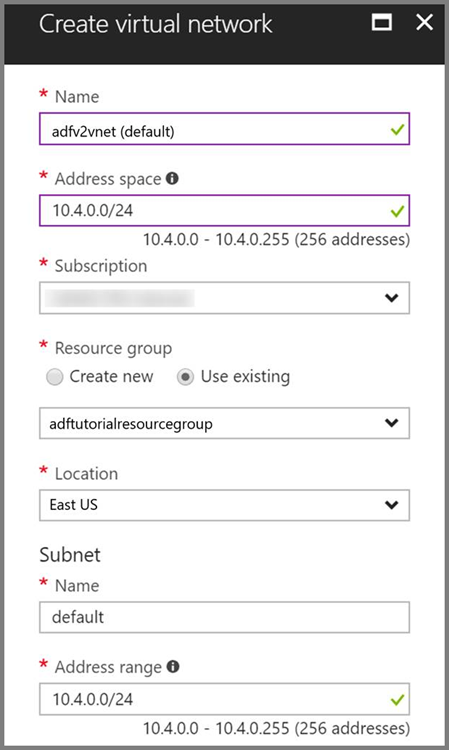Select the Create new radio button

pyautogui.click(x=55, y=377)
